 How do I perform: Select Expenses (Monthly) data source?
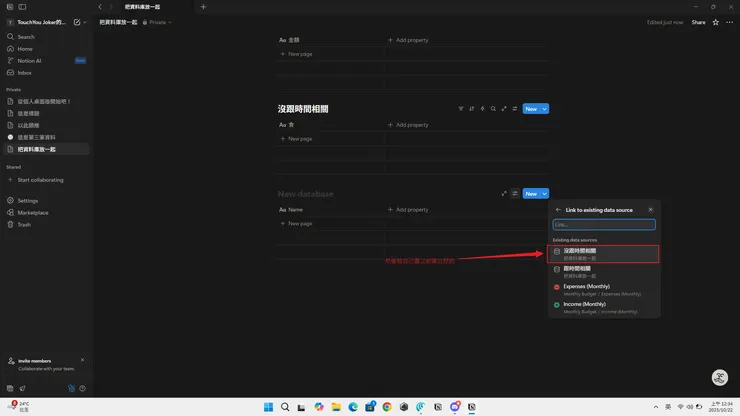pos(603,290)
